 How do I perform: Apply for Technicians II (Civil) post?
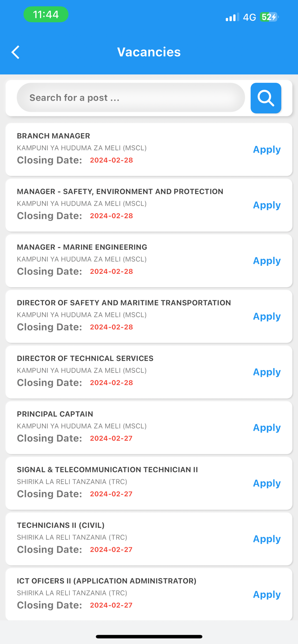pos(267,539)
